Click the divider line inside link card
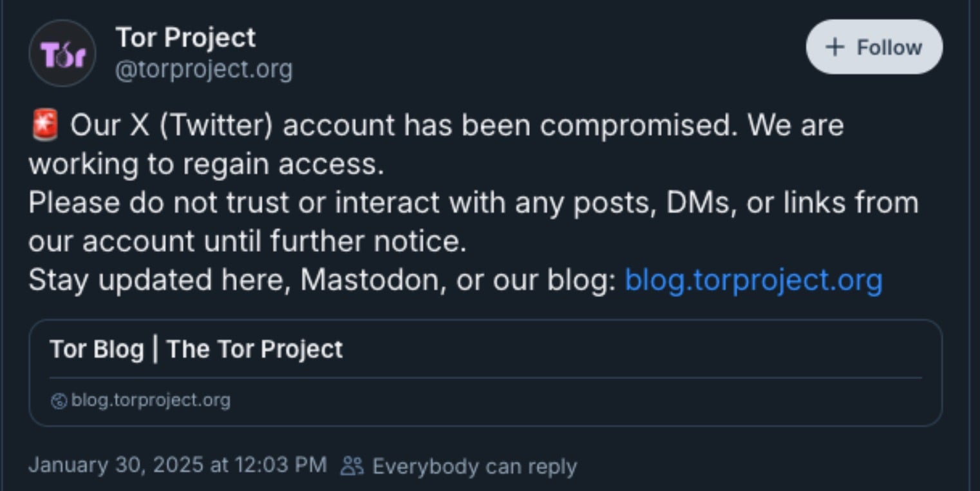This screenshot has height=491, width=980. tap(485, 378)
